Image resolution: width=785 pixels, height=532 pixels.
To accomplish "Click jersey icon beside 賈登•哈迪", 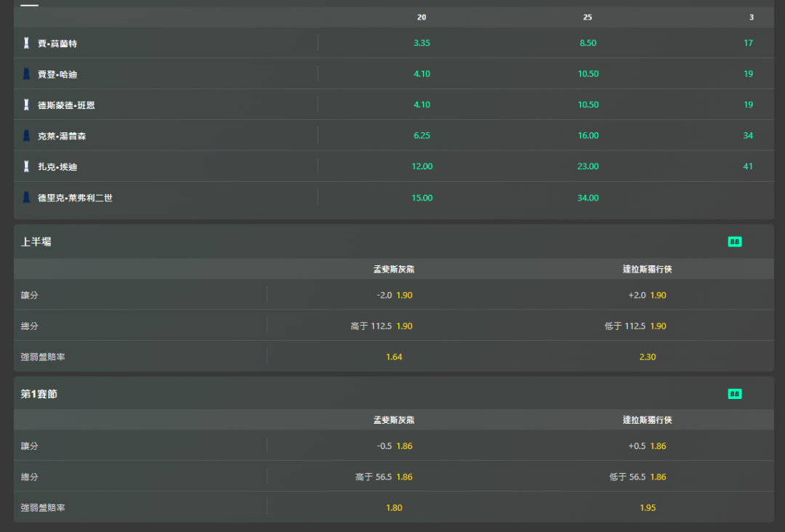I will [x=27, y=74].
